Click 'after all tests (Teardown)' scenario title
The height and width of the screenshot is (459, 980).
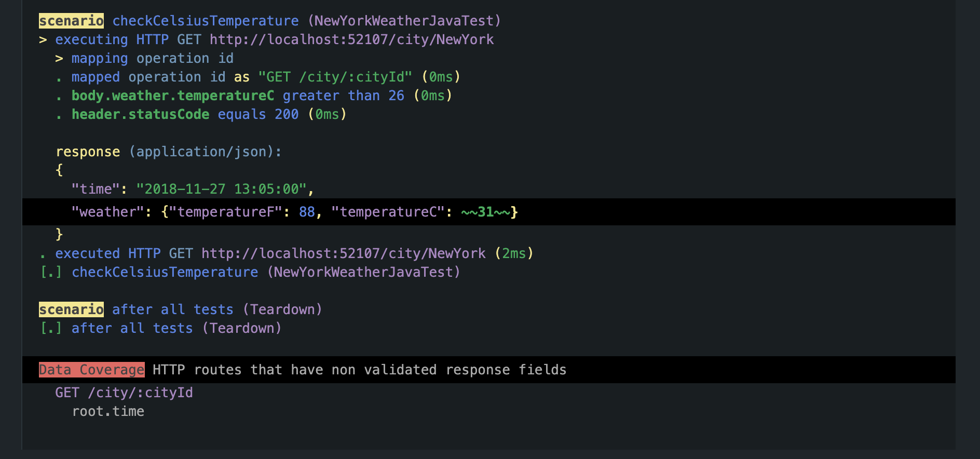(217, 309)
